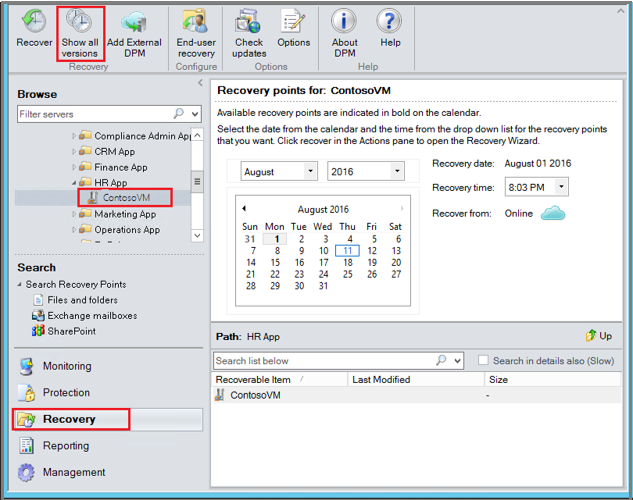Select Compliance Admin App folder
Viewport: 633px width, 500px height.
pyautogui.click(x=135, y=136)
